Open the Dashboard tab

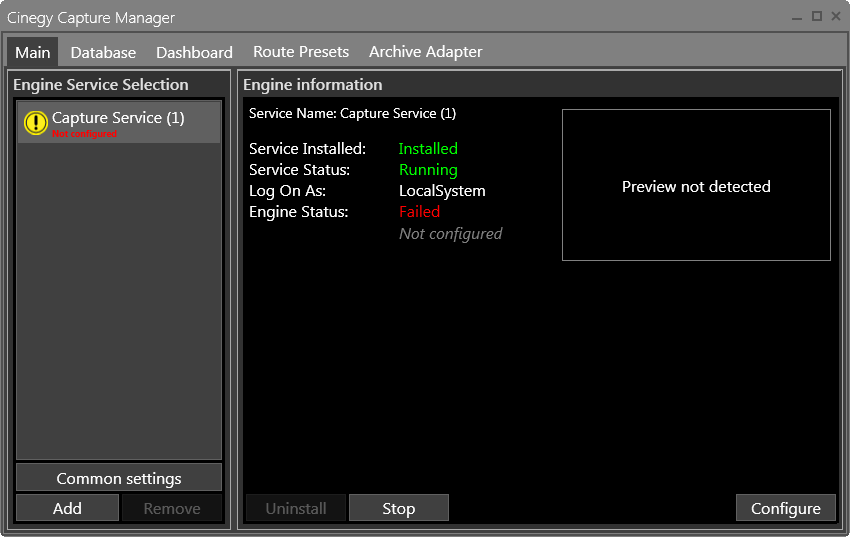click(194, 53)
